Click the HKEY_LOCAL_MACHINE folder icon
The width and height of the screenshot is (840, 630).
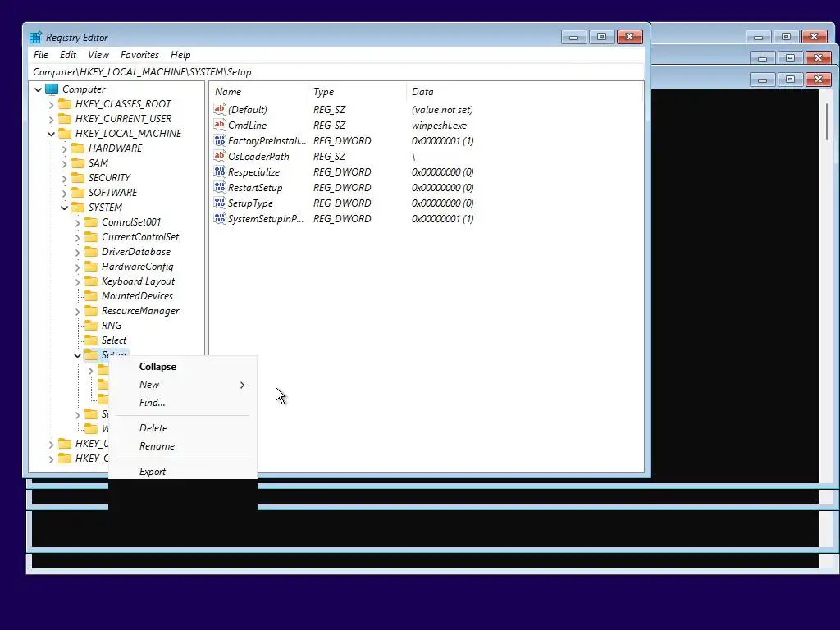click(x=65, y=134)
